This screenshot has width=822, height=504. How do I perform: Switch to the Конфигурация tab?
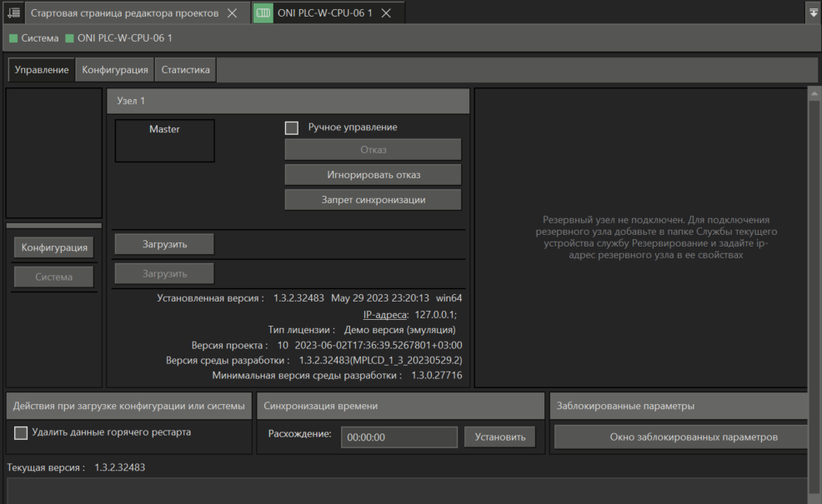pyautogui.click(x=115, y=70)
